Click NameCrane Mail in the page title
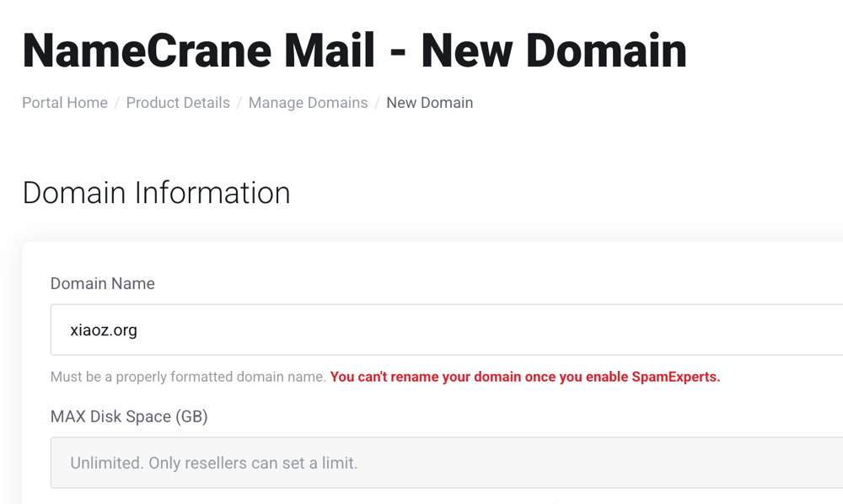This screenshot has width=843, height=504. click(x=198, y=51)
